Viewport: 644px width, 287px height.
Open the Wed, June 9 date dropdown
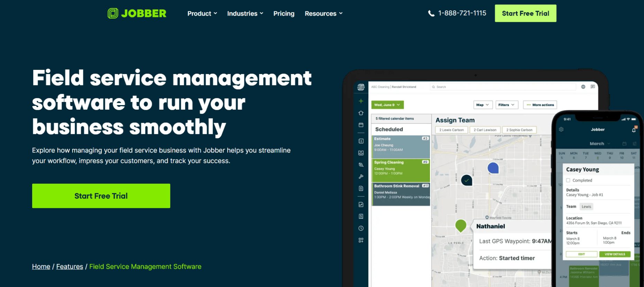pyautogui.click(x=387, y=105)
